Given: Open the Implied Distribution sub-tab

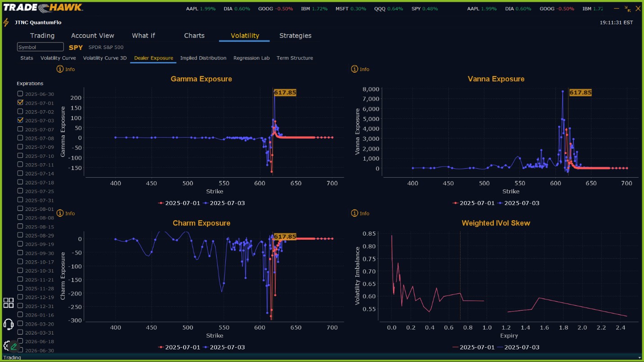Looking at the screenshot, I should tap(203, 58).
